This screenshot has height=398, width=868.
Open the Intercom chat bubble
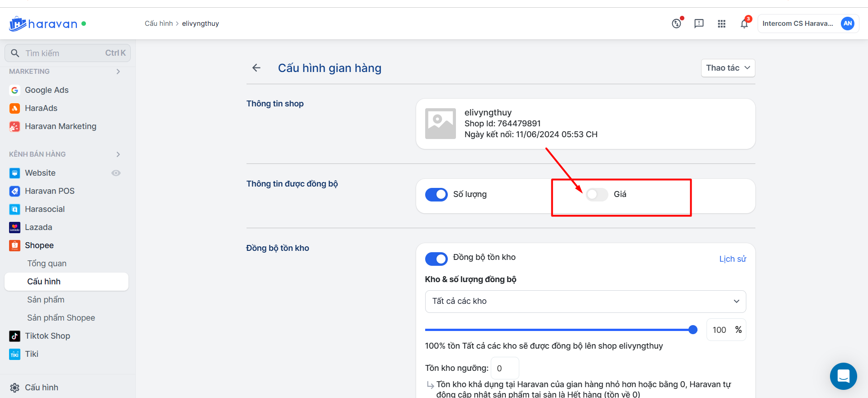point(843,376)
